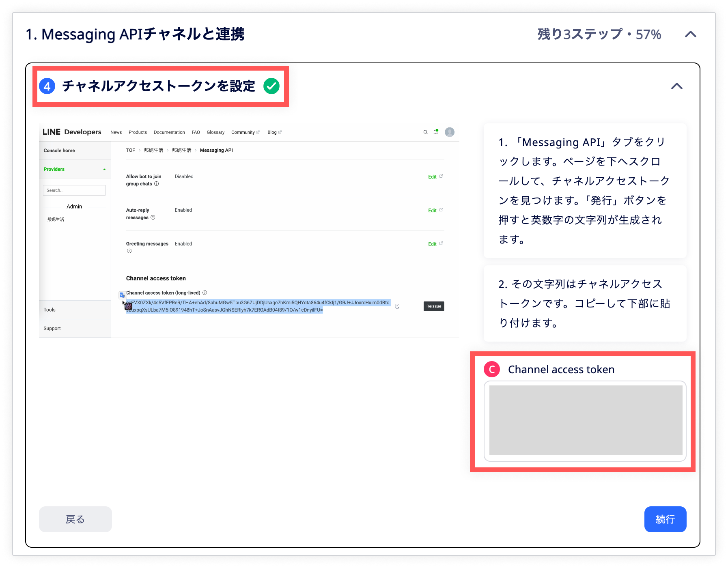The image size is (728, 568).
Task: Click the 続行 continue button
Action: [665, 519]
